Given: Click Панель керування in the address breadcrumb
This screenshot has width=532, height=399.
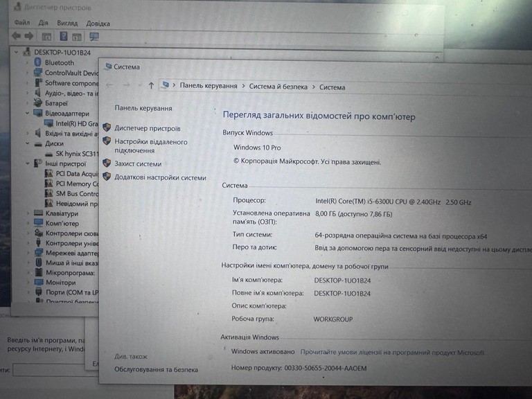Looking at the screenshot, I should click(x=209, y=86).
